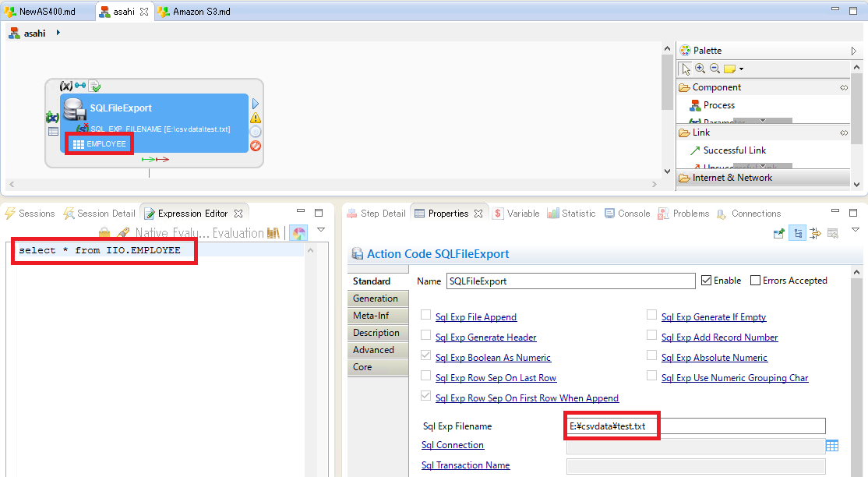Click the zoom in magnifier in Palette
This screenshot has height=477, width=868.
tap(700, 69)
